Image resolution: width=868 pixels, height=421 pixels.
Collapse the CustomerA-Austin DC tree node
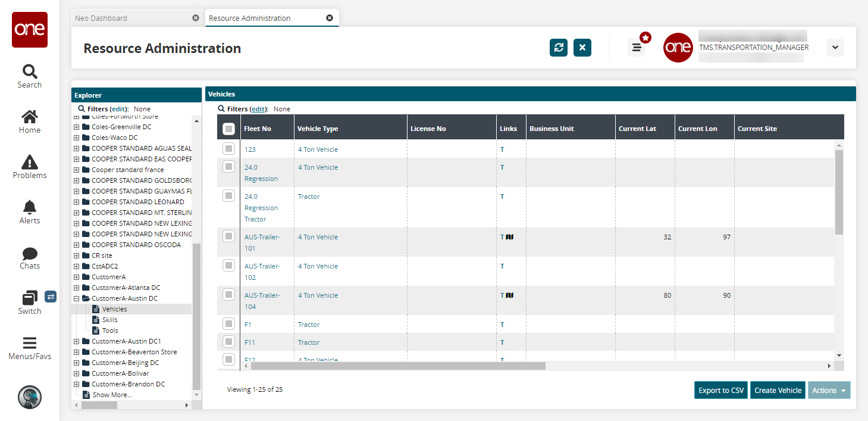tap(76, 298)
